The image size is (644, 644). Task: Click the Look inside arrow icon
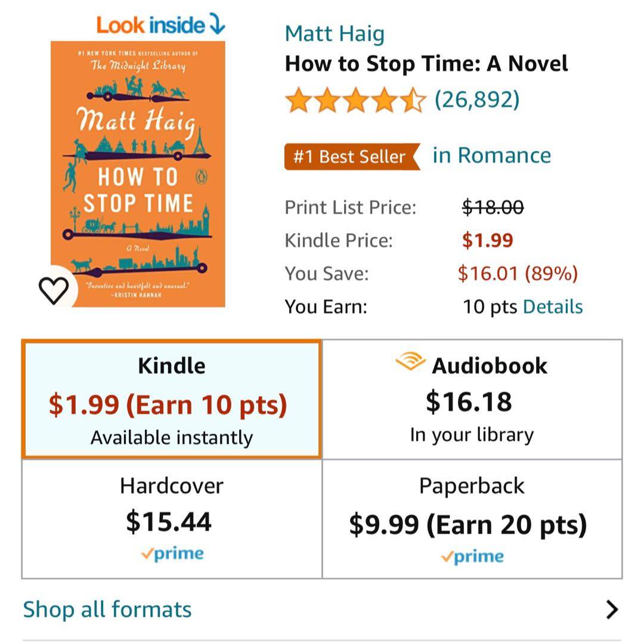(217, 24)
